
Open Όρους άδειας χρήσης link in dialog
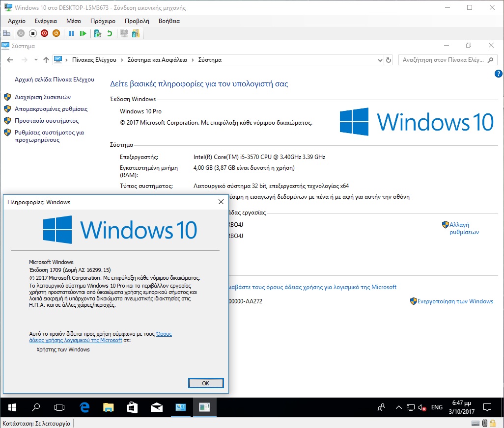click(101, 337)
